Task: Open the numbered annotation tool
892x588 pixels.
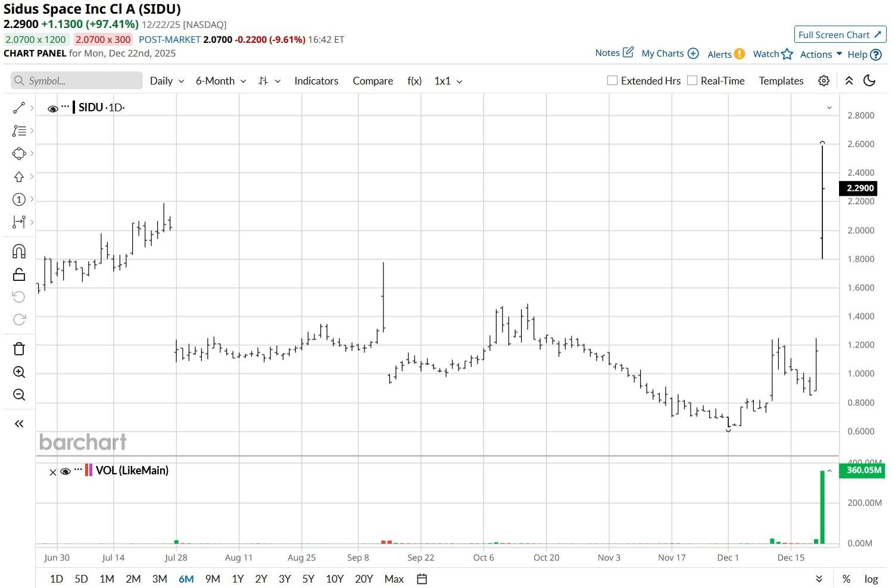Action: 18,199
